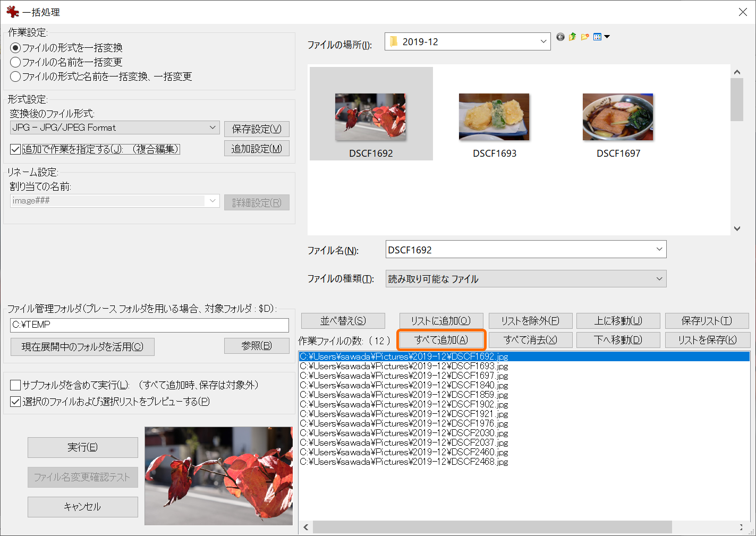Image resolution: width=756 pixels, height=536 pixels.
Task: Go up one folder level icon
Action: click(x=572, y=37)
